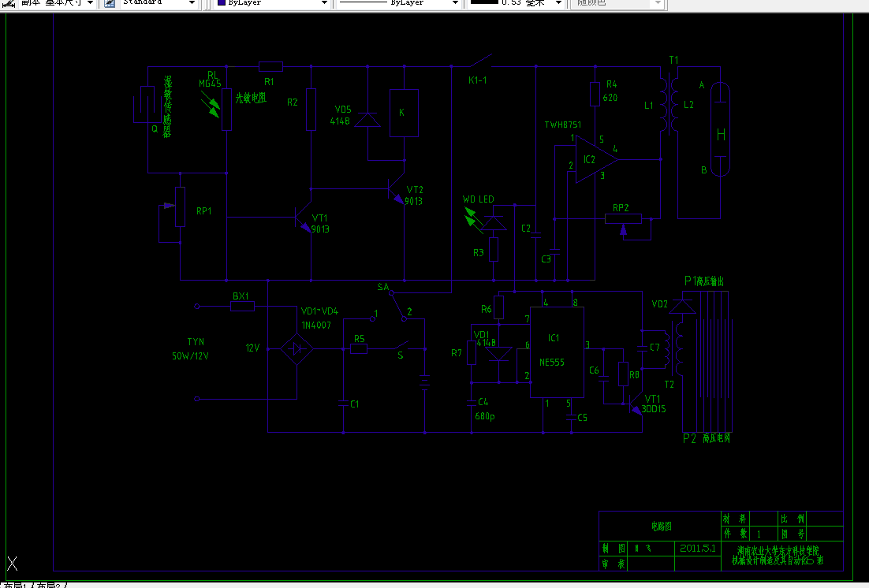Image resolution: width=869 pixels, height=588 pixels.
Task: Select the R2 resistor label
Action: [x=292, y=102]
